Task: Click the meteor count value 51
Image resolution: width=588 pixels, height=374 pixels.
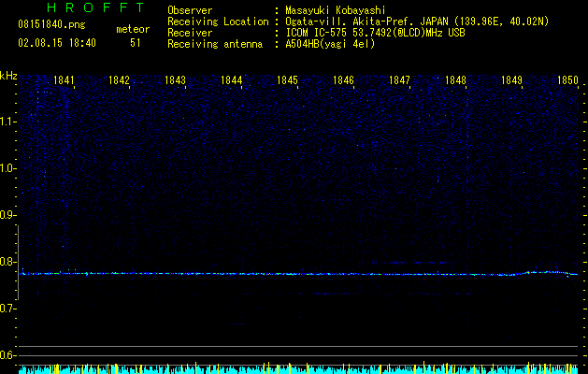Action: 135,43
